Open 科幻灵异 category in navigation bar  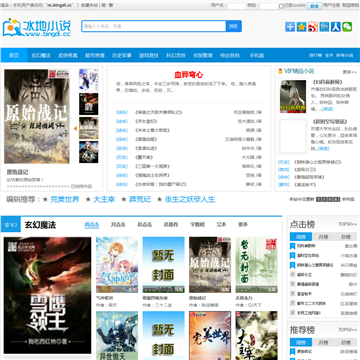click(x=176, y=55)
